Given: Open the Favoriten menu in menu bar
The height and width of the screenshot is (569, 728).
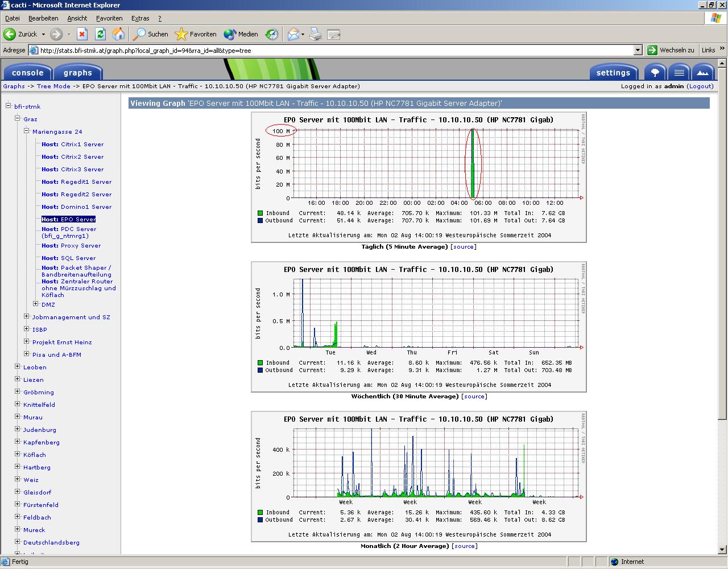Looking at the screenshot, I should [109, 18].
